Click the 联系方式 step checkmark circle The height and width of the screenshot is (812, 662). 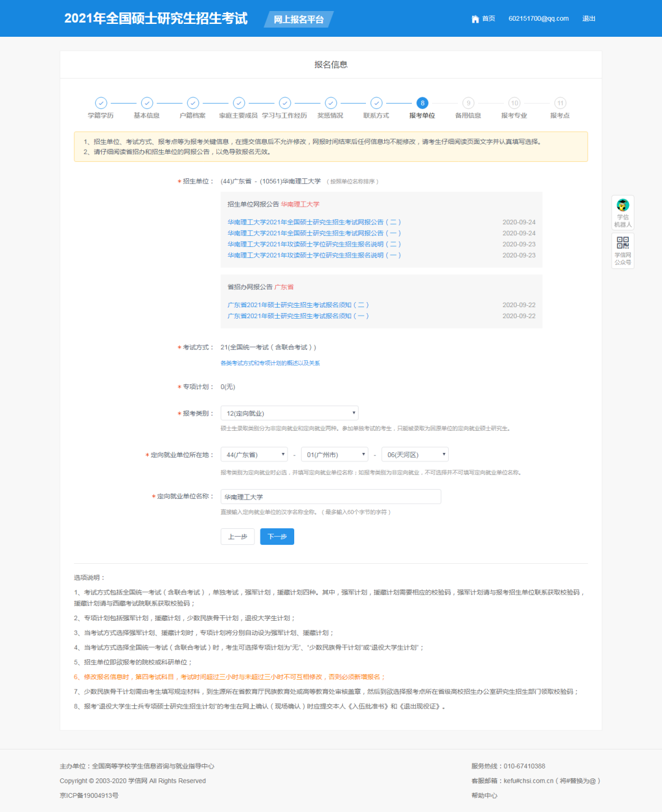click(376, 103)
